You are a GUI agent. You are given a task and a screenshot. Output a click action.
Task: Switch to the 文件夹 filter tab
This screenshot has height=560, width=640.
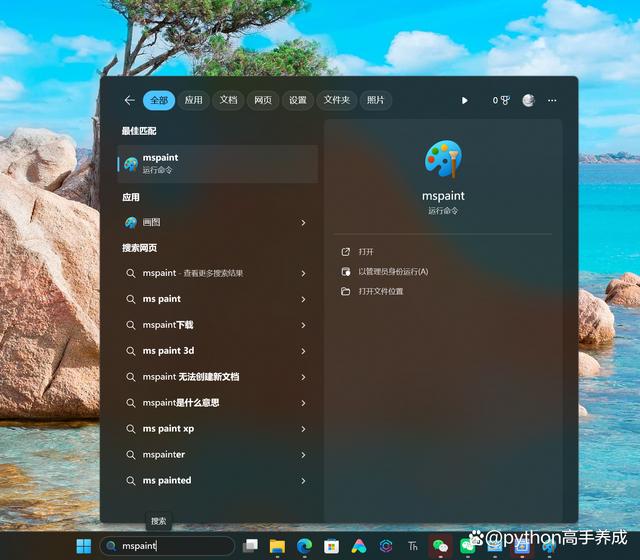[x=337, y=100]
